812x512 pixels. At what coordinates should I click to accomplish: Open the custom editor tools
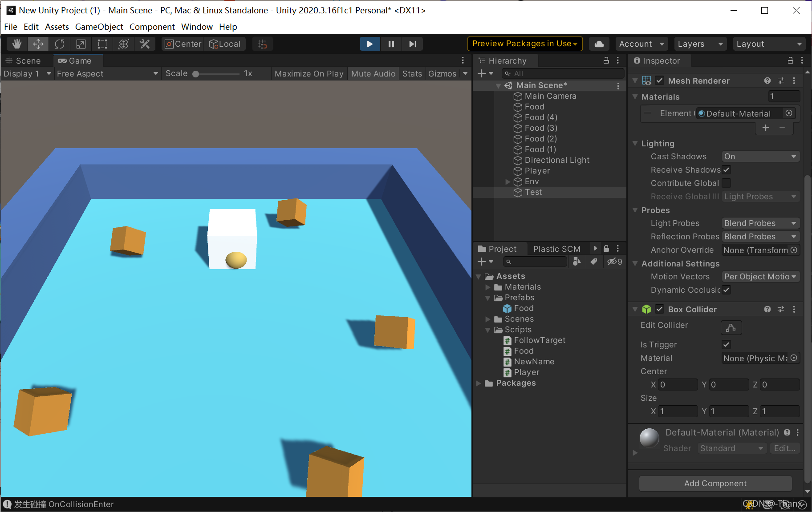coord(145,44)
